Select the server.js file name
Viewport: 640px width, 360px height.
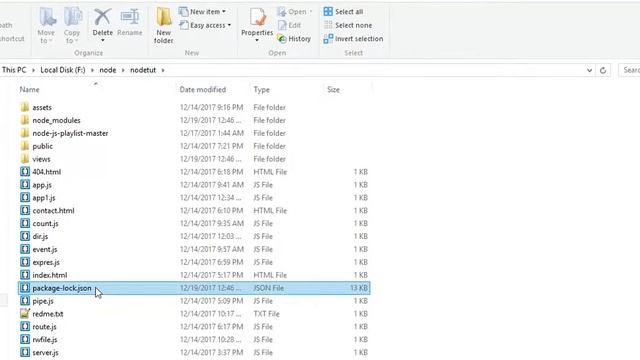[45, 353]
